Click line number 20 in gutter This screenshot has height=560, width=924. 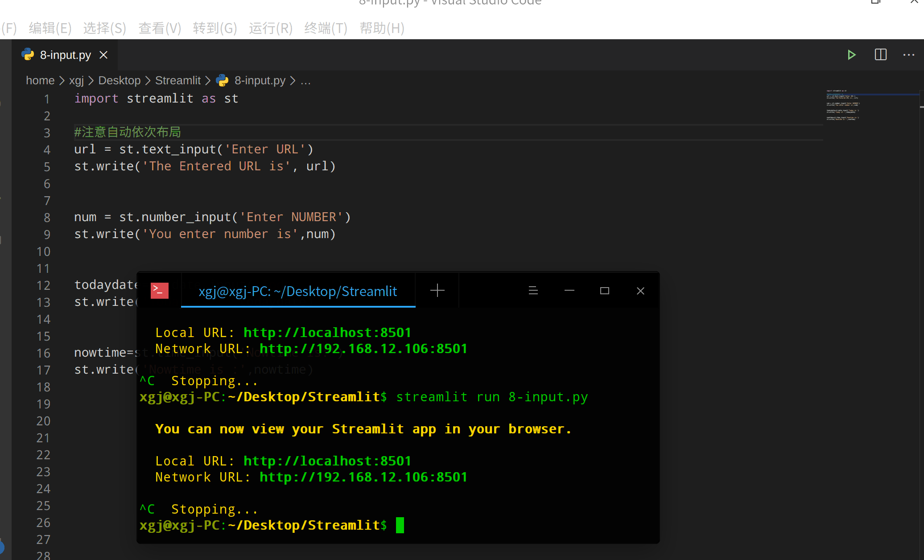pyautogui.click(x=44, y=421)
